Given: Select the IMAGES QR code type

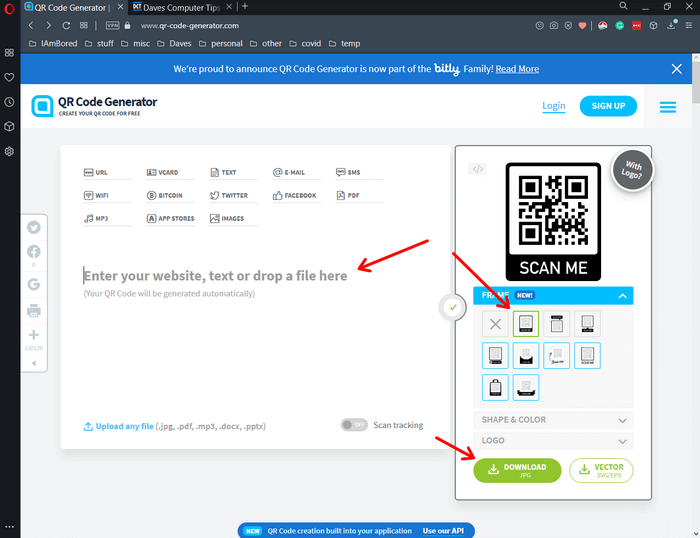Looking at the screenshot, I should point(233,219).
